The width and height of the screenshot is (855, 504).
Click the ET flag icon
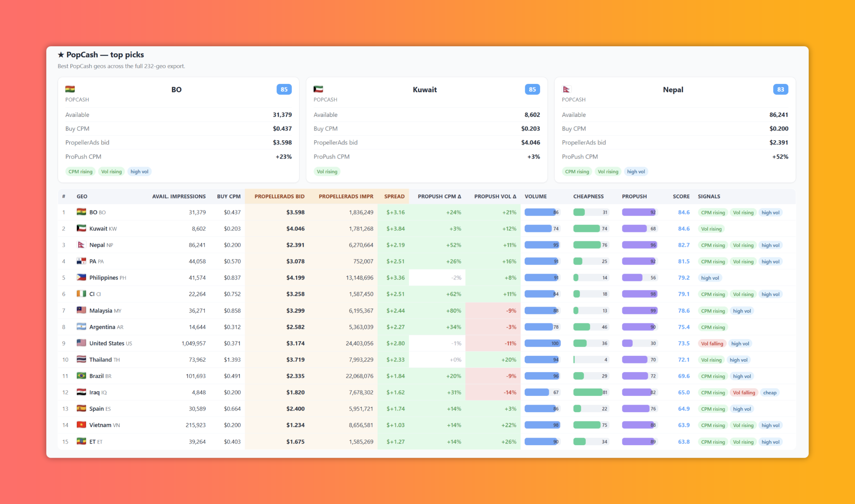pos(81,441)
